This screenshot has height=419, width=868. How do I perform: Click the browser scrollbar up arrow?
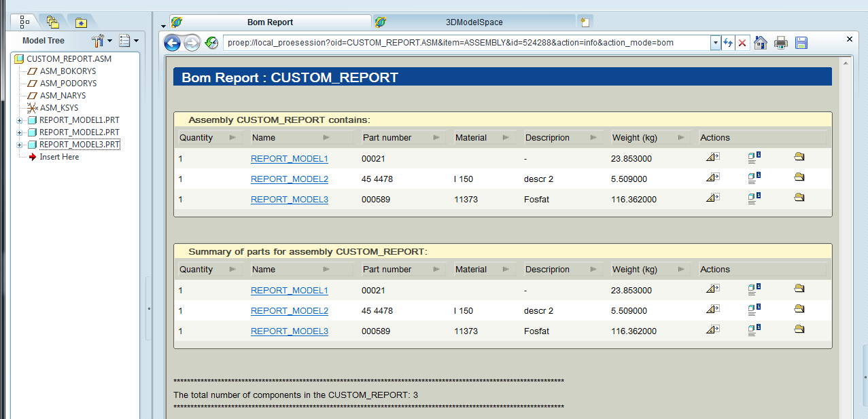point(847,62)
